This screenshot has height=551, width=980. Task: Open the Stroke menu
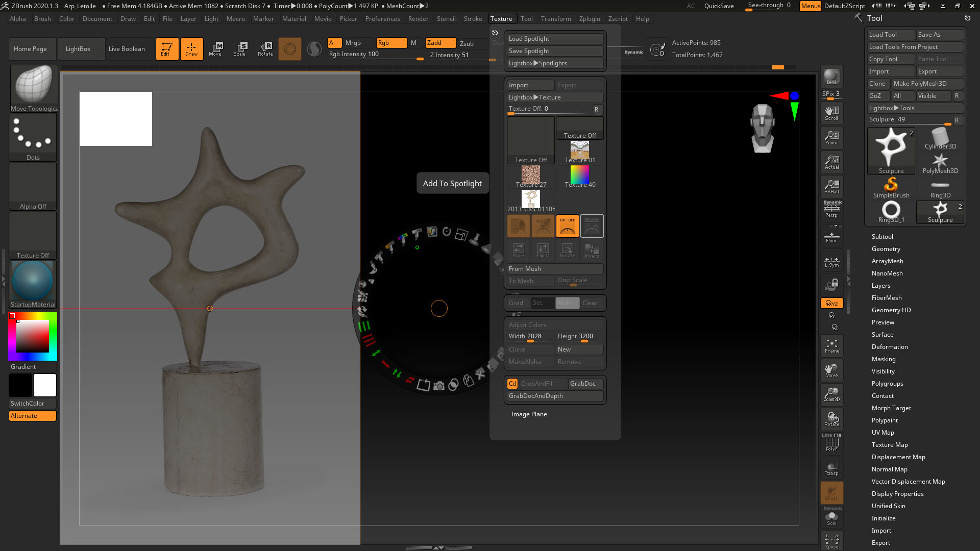[x=473, y=18]
